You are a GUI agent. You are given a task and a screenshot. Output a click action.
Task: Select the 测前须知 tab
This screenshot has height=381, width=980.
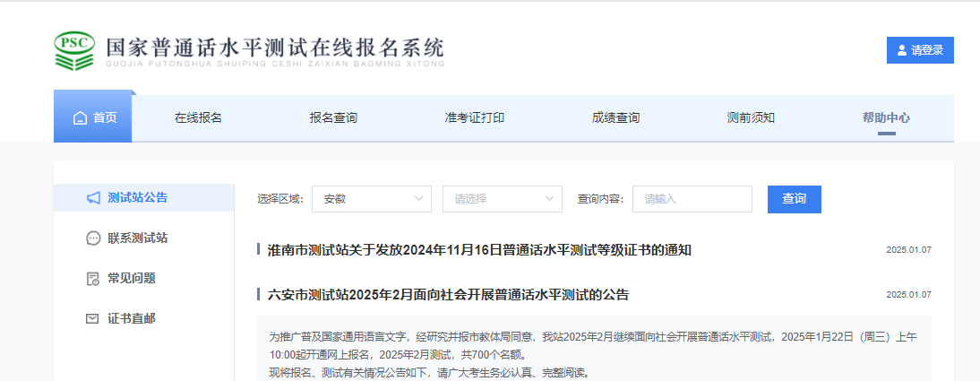[751, 117]
